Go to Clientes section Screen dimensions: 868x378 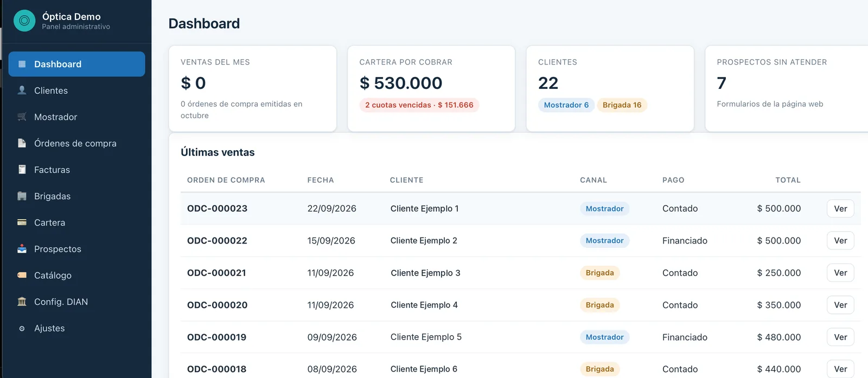click(x=76, y=91)
